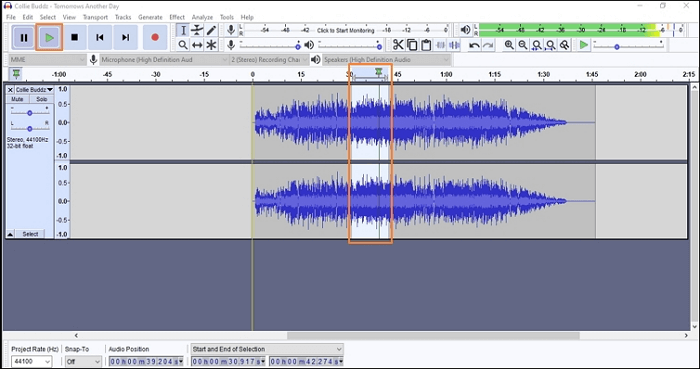
Task: Choose the Draw (pencil) tool
Action: 211,30
